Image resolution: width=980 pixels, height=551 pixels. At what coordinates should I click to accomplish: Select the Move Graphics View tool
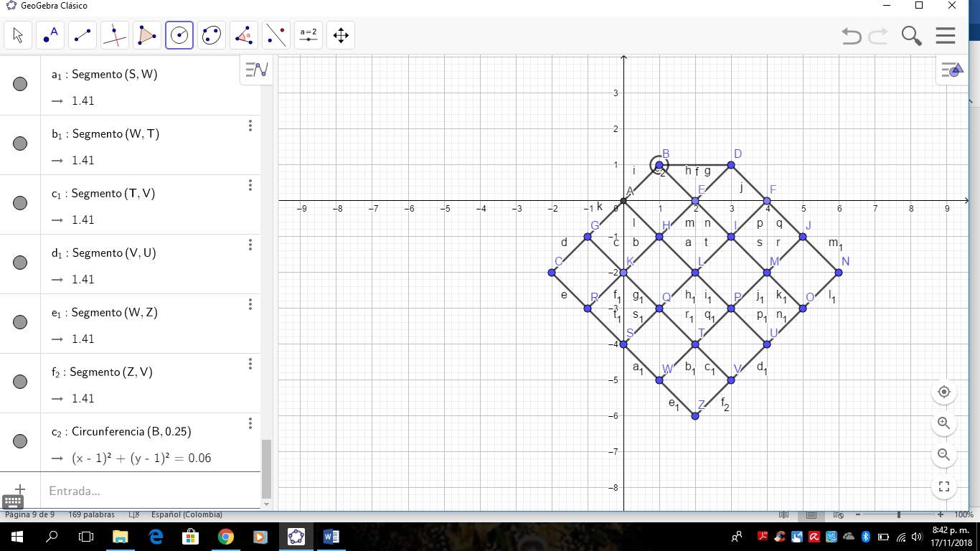(x=340, y=34)
